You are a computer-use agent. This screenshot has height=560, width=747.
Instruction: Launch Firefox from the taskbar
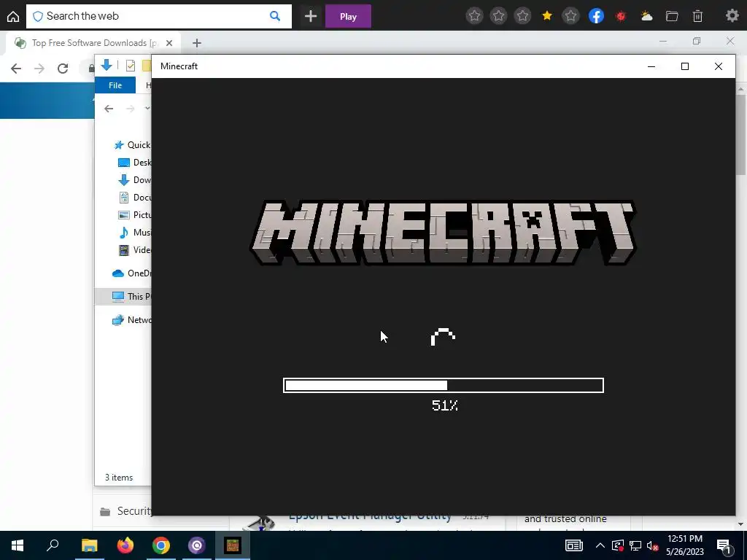click(x=125, y=545)
